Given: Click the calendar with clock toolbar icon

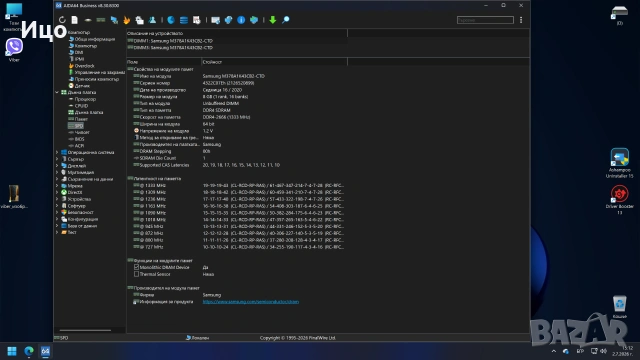Looking at the screenshot, I should coord(197,20).
